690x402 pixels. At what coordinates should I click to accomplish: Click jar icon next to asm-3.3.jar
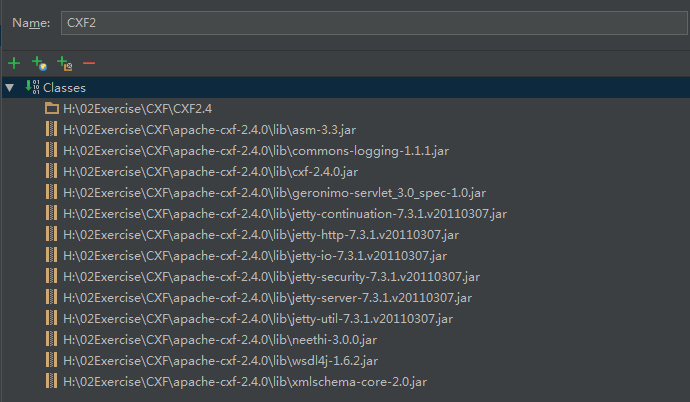[x=51, y=129]
